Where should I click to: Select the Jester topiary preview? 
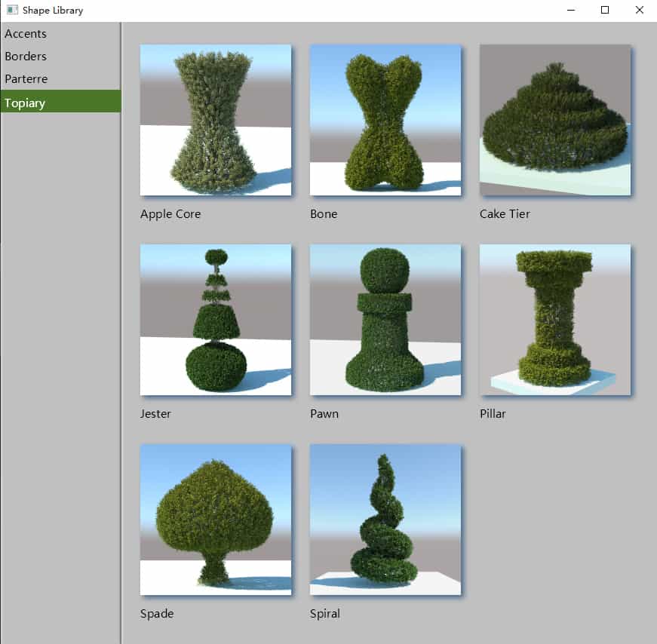pyautogui.click(x=216, y=320)
